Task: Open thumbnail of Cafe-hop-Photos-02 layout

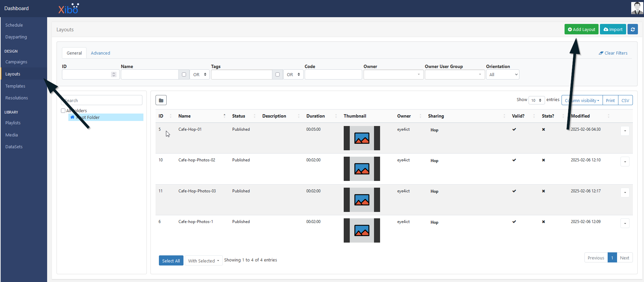Action: point(362,169)
